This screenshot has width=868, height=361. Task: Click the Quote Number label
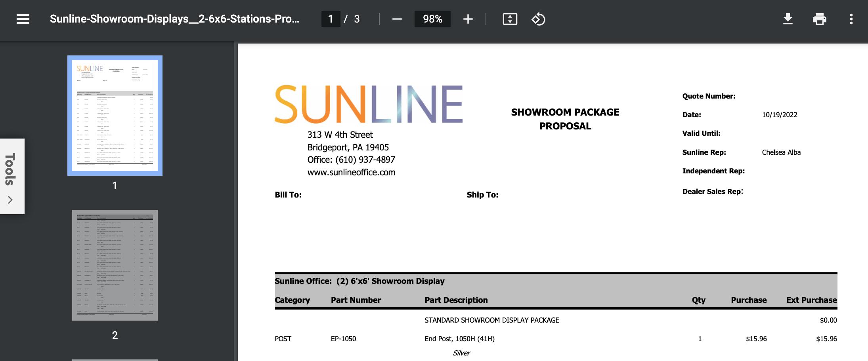tap(709, 96)
